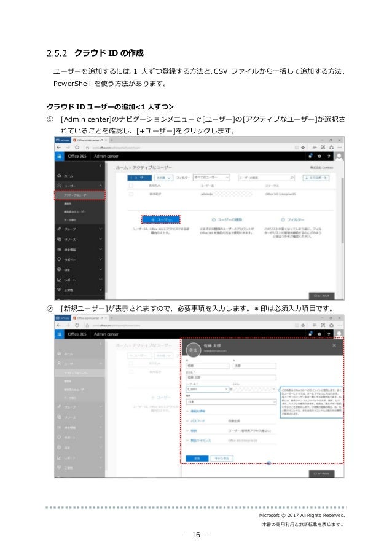Click the リソース icon in step ① sidebar
Image resolution: width=392 pixels, height=555 pixels.
(x=59, y=239)
